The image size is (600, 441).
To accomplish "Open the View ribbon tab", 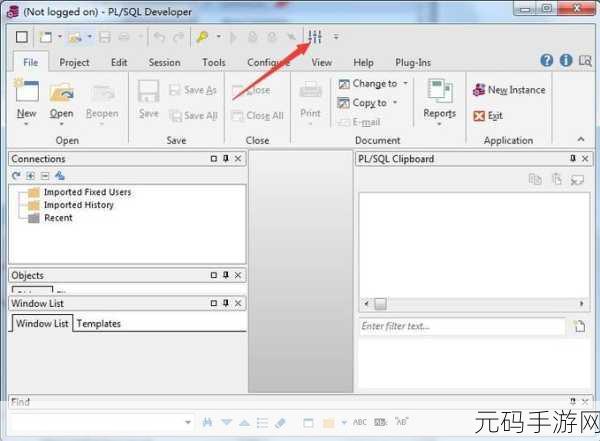I will point(321,62).
